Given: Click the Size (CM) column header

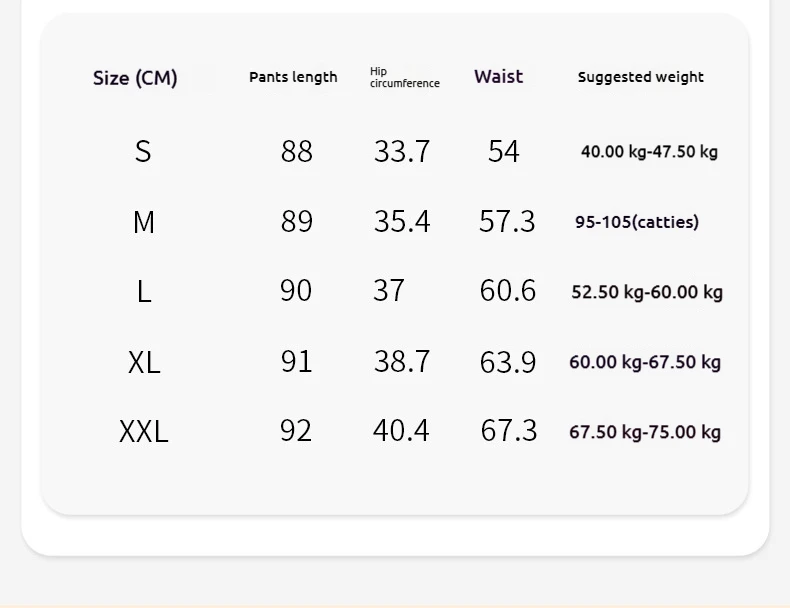Looking at the screenshot, I should [x=135, y=78].
